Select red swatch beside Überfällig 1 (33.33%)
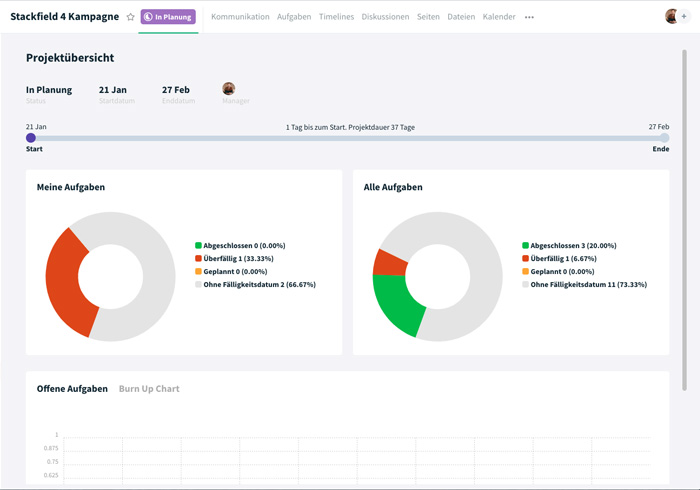 tap(198, 258)
